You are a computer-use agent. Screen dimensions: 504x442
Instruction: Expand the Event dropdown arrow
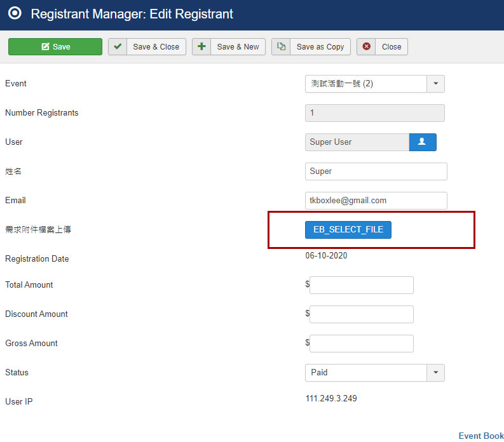click(435, 84)
